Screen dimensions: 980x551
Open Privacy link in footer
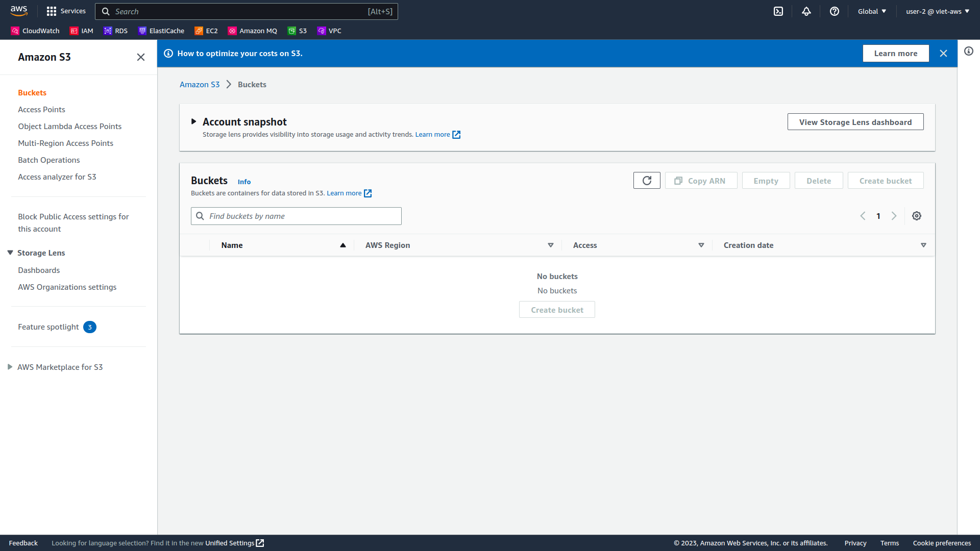tap(855, 543)
